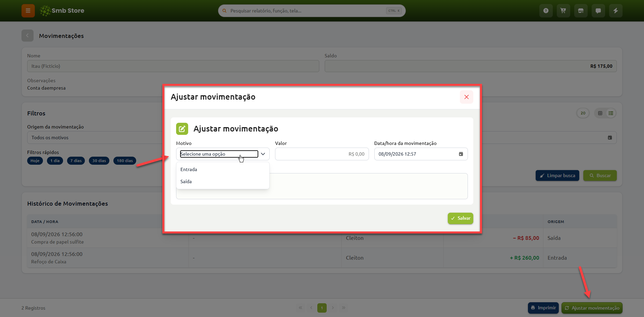Go back using the Movimentações arrow

click(x=28, y=36)
